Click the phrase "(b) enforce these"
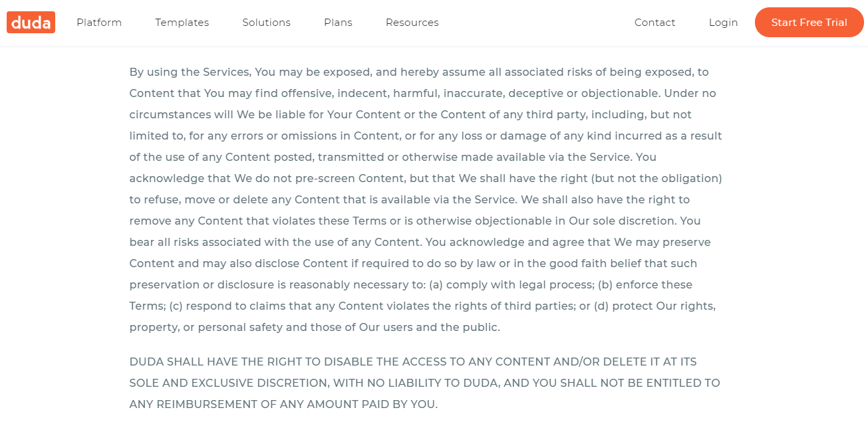Screen dimensions: 868x424 coord(645,284)
